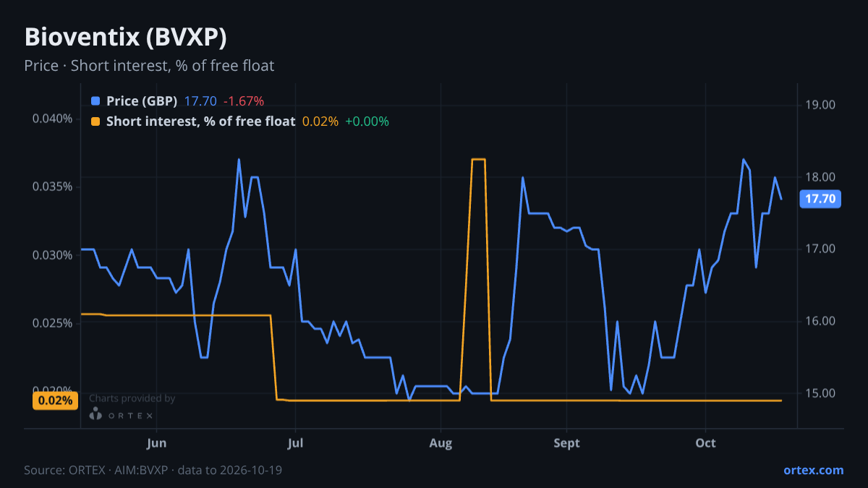Image resolution: width=868 pixels, height=488 pixels.
Task: Click the Aug date axis label
Action: point(441,443)
